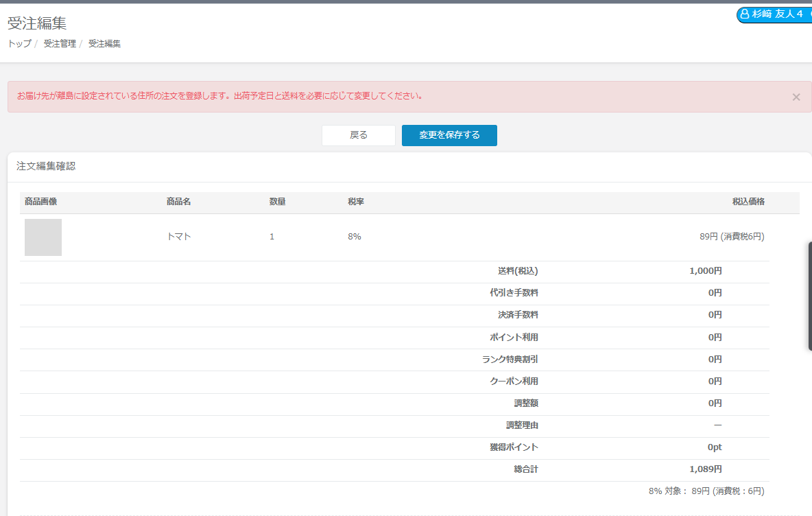Click the 数量 column header
Image resolution: width=812 pixels, height=516 pixels.
pos(277,202)
